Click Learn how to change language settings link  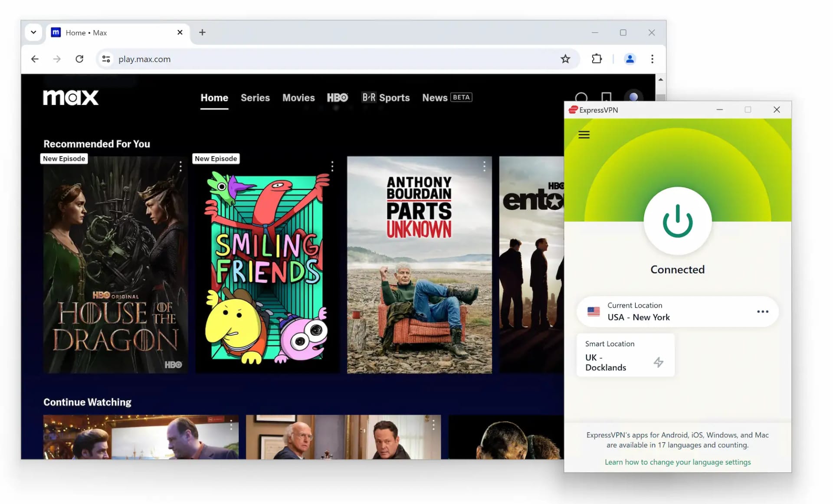(x=677, y=461)
